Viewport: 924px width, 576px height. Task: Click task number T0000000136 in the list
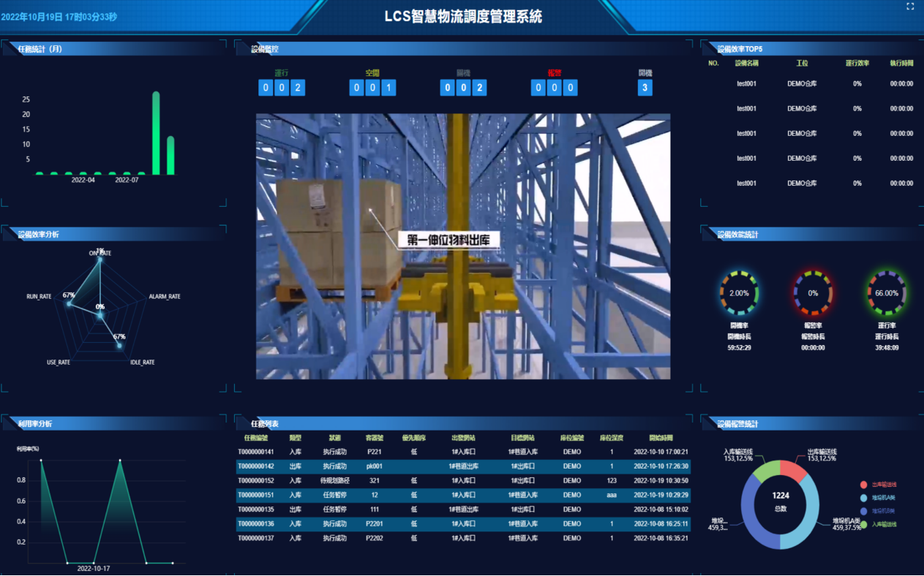[x=256, y=524]
